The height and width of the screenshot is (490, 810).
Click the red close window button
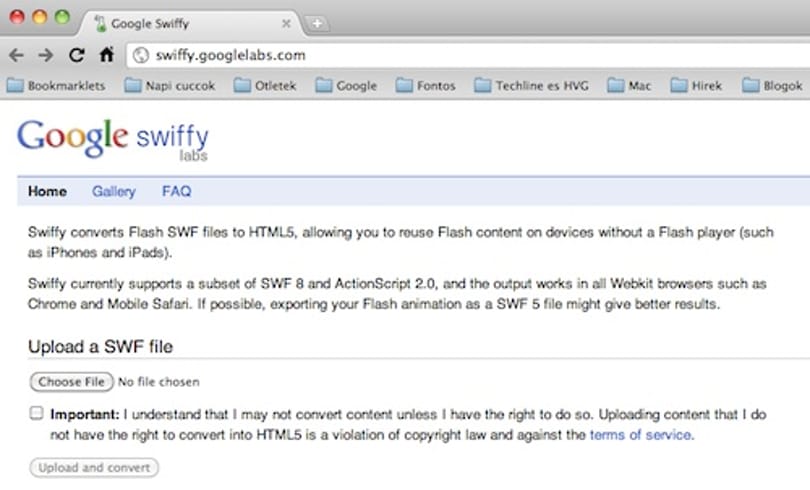(17, 17)
